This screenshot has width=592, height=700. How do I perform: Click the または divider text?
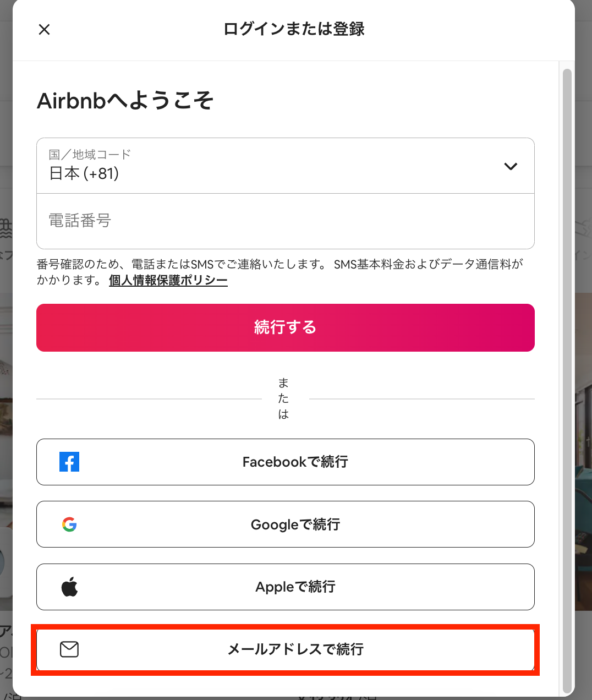283,398
